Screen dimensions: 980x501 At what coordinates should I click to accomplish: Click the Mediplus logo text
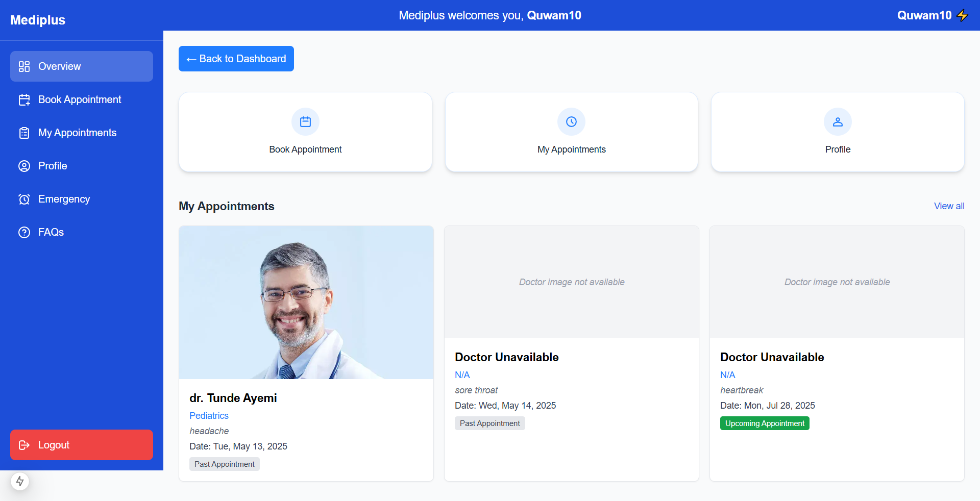point(38,20)
